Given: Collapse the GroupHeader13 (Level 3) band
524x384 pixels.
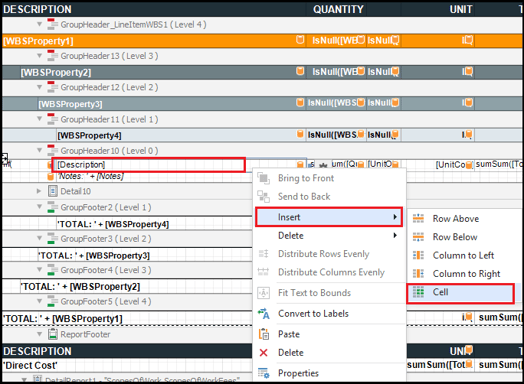Looking at the screenshot, I should click(x=39, y=55).
